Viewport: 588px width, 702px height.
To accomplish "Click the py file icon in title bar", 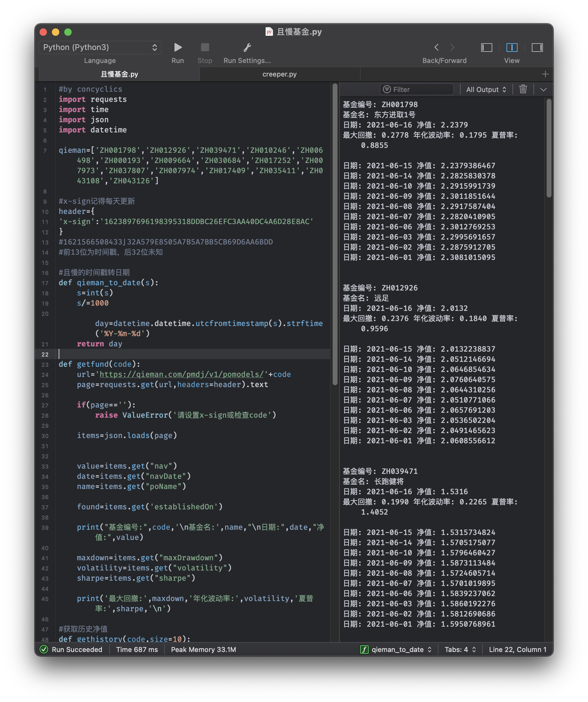I will click(269, 31).
